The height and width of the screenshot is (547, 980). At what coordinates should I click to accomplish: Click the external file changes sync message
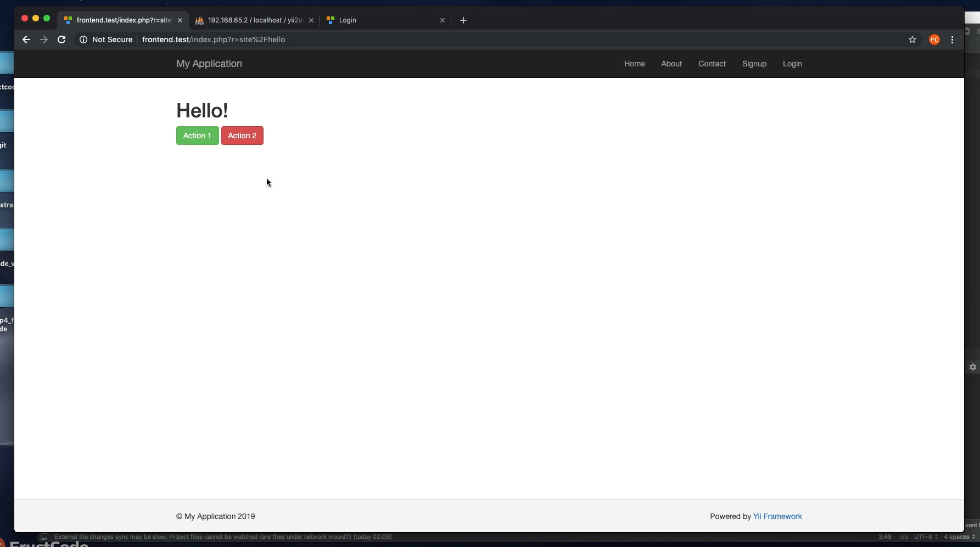coord(223,537)
